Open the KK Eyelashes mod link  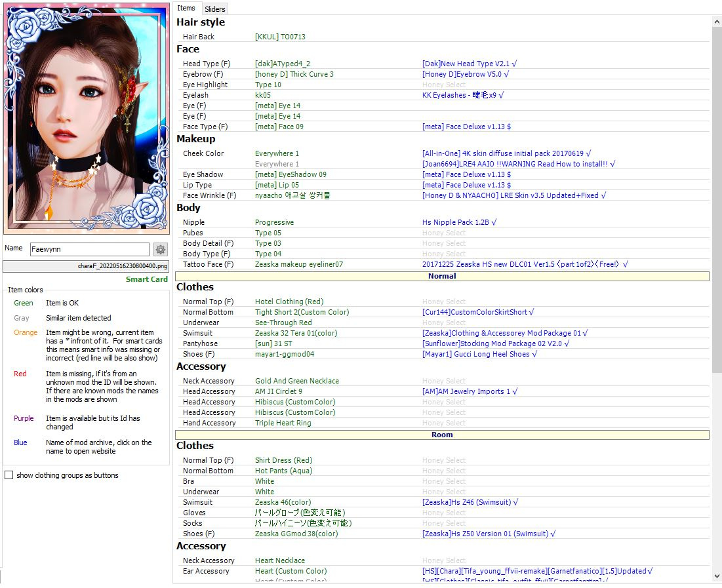[463, 95]
